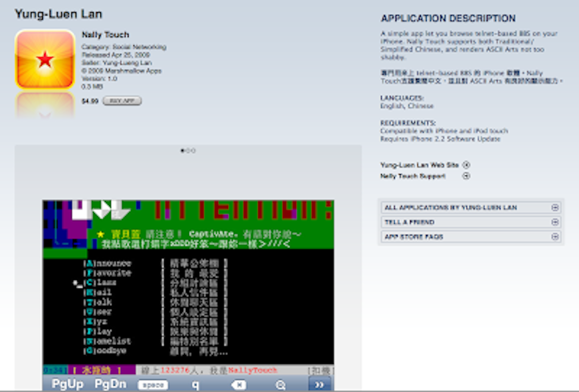Select the (T)alk BBS menu entry
This screenshot has width=579, height=392.
click(97, 302)
